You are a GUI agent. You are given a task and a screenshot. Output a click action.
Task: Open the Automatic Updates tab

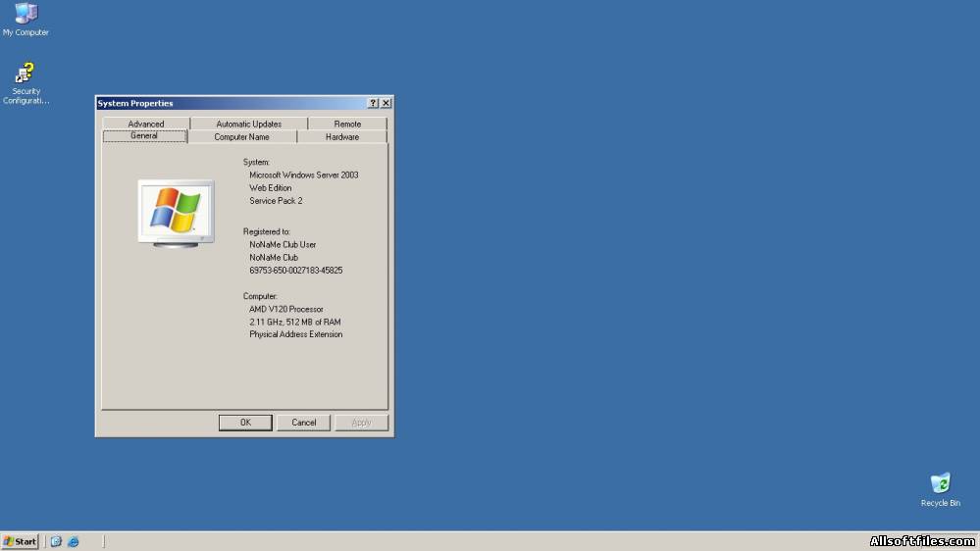tap(249, 124)
